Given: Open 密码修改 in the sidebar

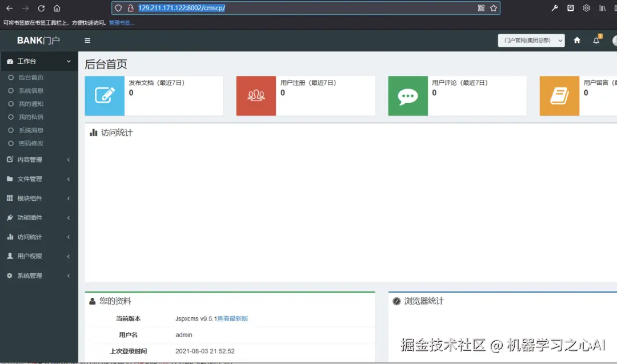Looking at the screenshot, I should point(31,143).
